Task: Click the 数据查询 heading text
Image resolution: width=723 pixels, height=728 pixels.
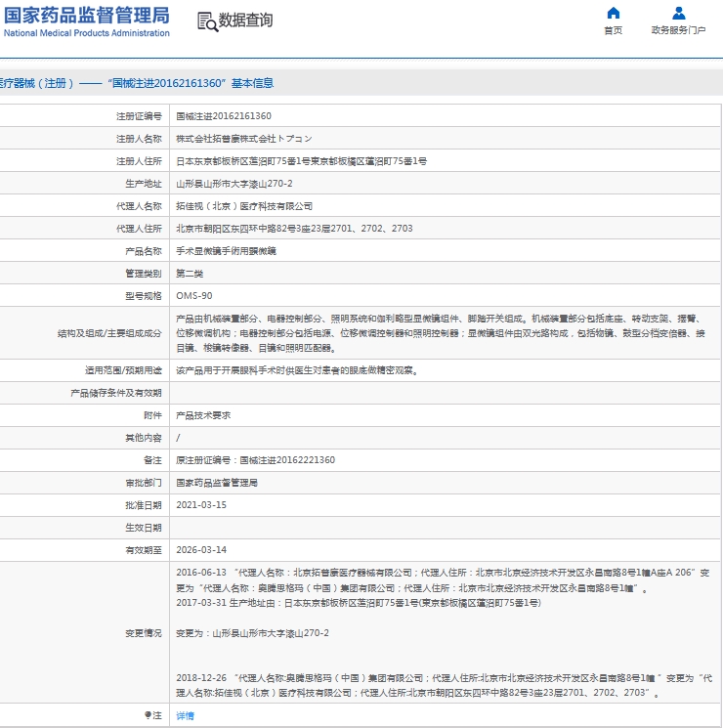Action: coord(245,21)
